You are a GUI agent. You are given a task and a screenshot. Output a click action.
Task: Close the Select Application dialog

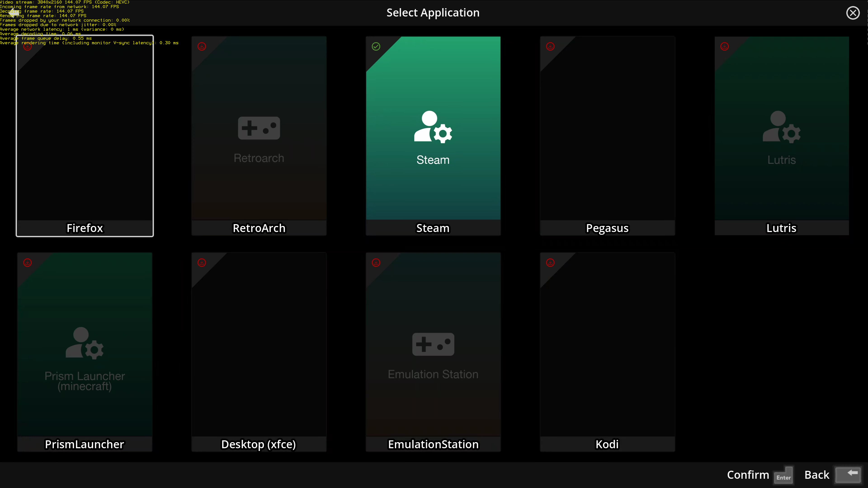(853, 13)
